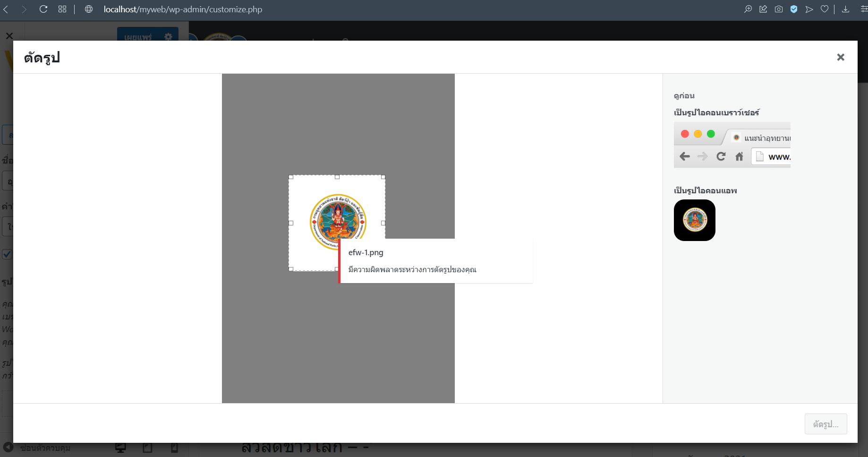Image resolution: width=868 pixels, height=457 pixels.
Task: Click the เผยแพร่ publish button behind dialog
Action: [x=138, y=36]
